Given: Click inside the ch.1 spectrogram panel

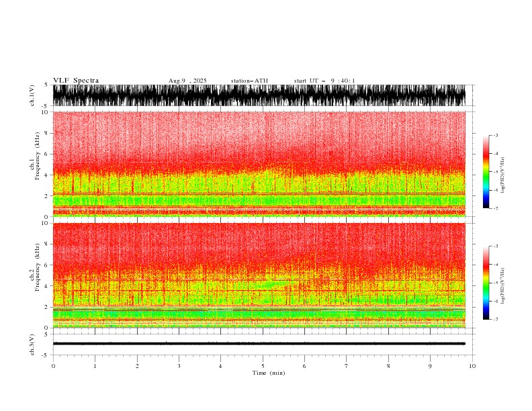Looking at the screenshot, I should pyautogui.click(x=259, y=164).
